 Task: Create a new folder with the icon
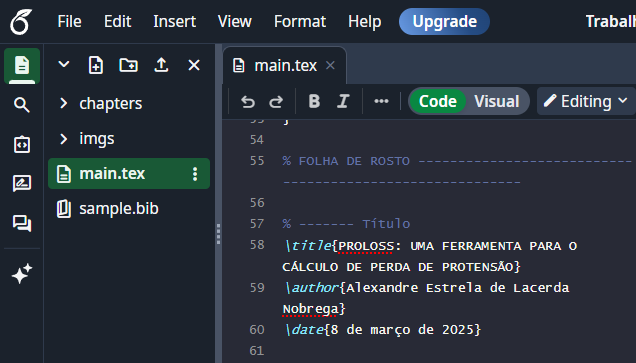click(129, 65)
